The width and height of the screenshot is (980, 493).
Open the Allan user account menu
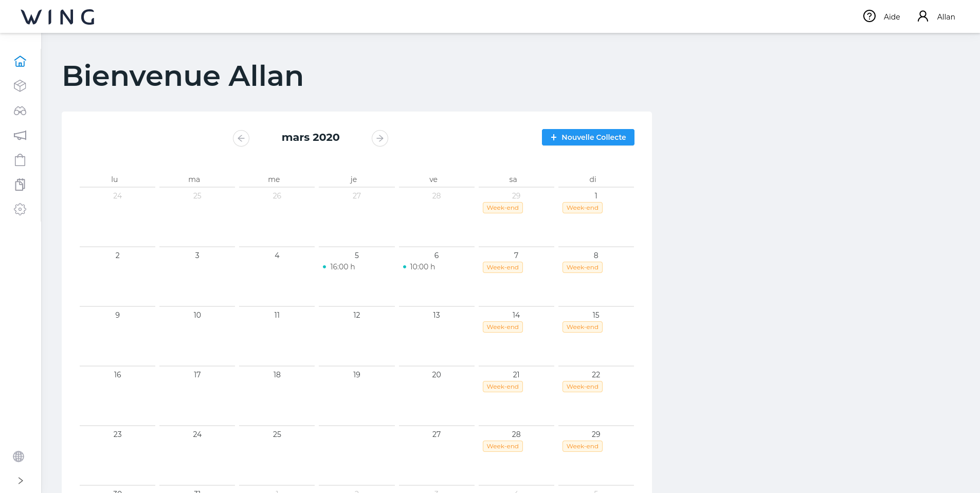coord(936,16)
